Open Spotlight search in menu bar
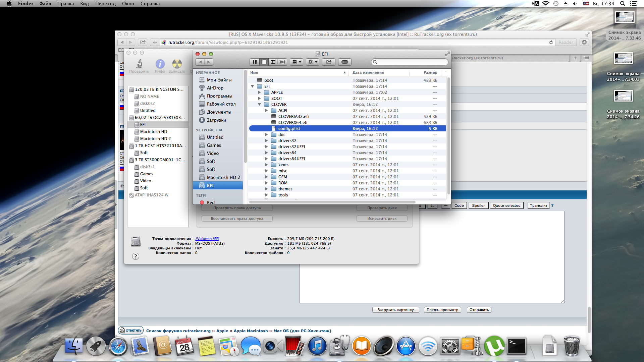The height and width of the screenshot is (362, 644). (623, 4)
